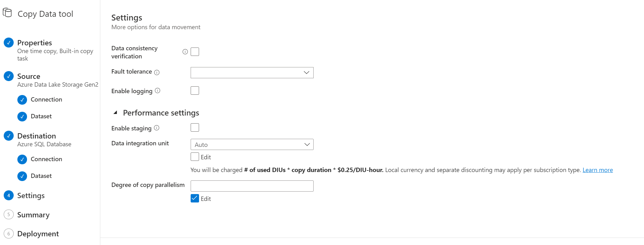Click the Destination step checkmark icon
644x245 pixels.
[9, 136]
